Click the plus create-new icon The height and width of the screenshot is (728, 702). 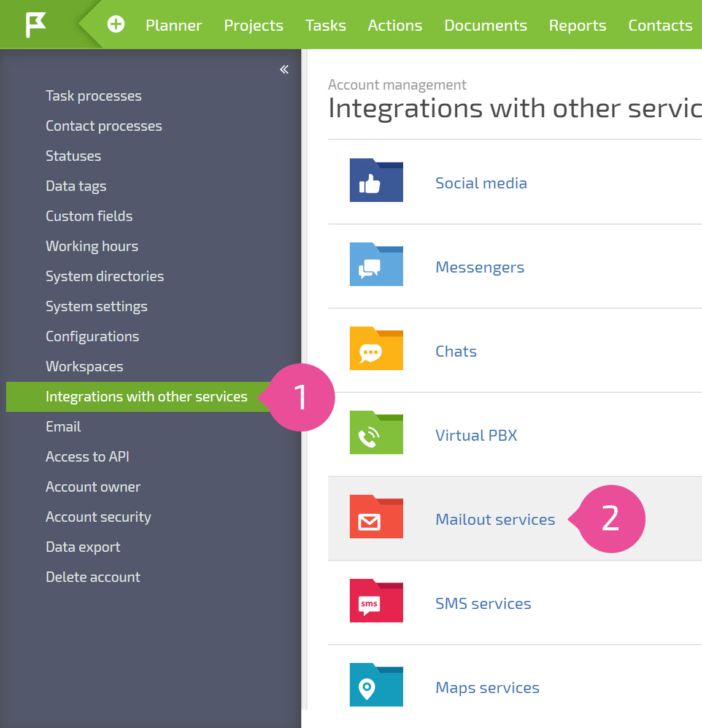115,24
